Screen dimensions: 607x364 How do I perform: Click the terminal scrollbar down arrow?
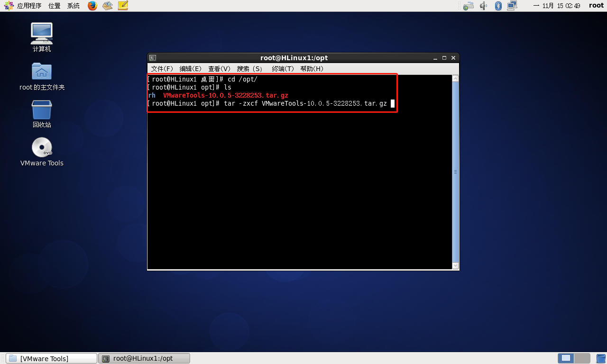[455, 266]
